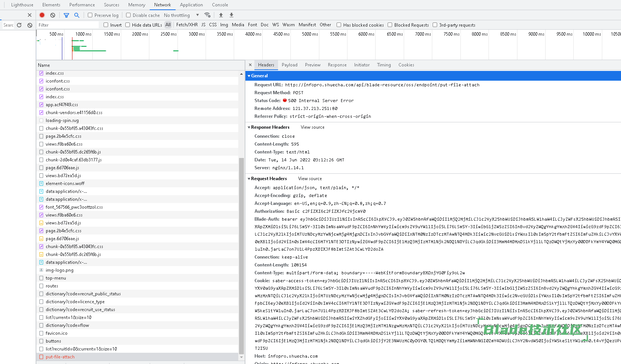Open the Payload tab
621x364 pixels.
point(290,65)
